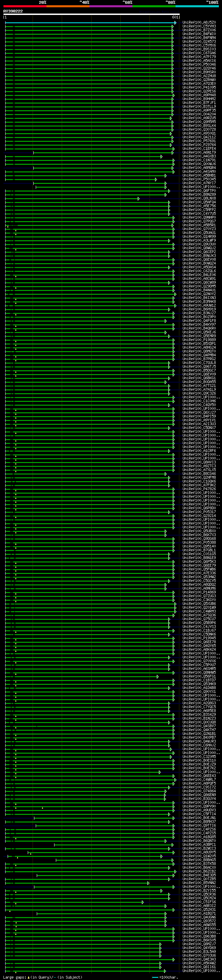The height and width of the screenshot is (980, 222).
Task: Select the UniRef100_P57691 label
Action: click(x=199, y=141)
